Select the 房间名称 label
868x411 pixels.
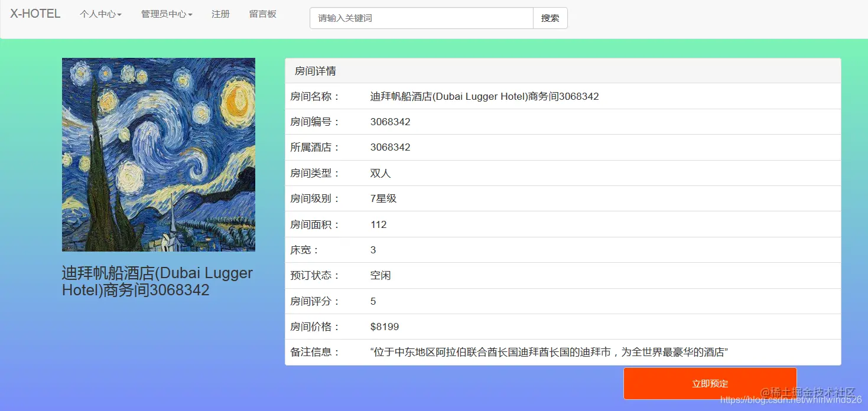[315, 96]
